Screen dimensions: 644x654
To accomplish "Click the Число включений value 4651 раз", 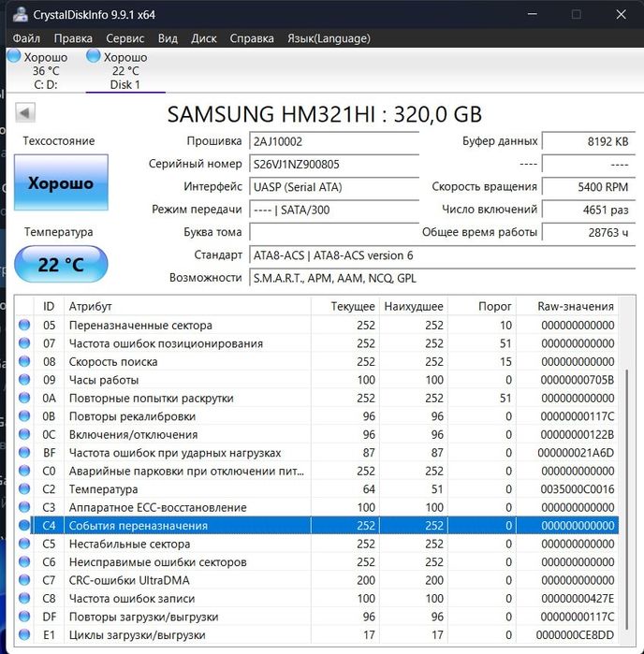I will 589,210.
